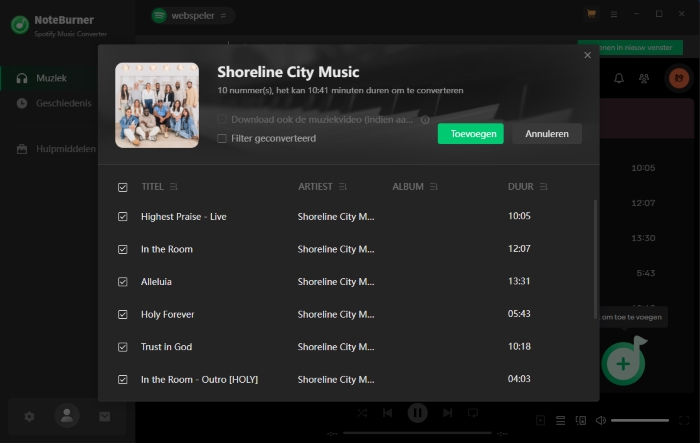Open the friends activity icon
The image size is (700, 443).
[x=644, y=79]
